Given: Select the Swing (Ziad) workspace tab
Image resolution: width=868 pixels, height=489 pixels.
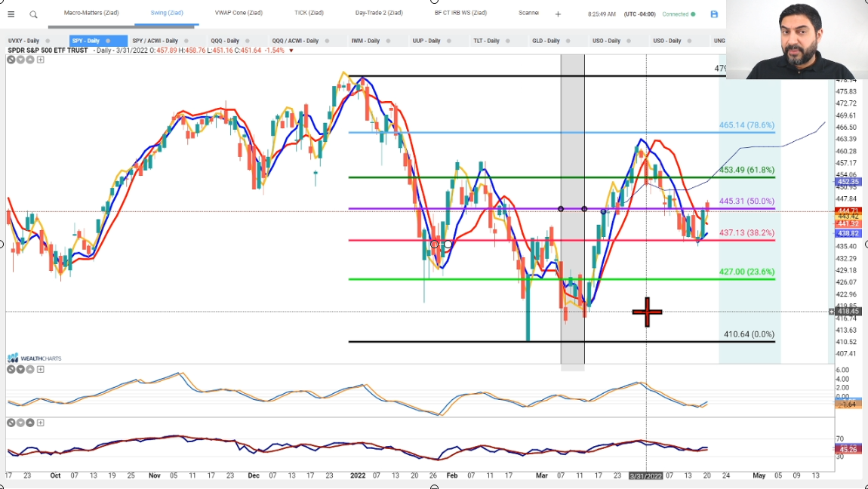Looking at the screenshot, I should coord(167,13).
